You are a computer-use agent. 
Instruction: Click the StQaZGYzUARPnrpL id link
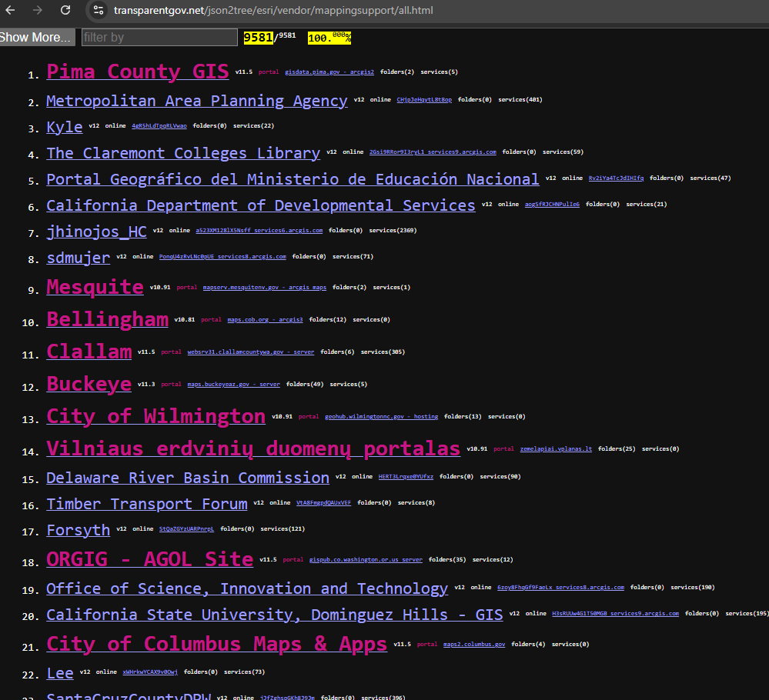point(186,529)
